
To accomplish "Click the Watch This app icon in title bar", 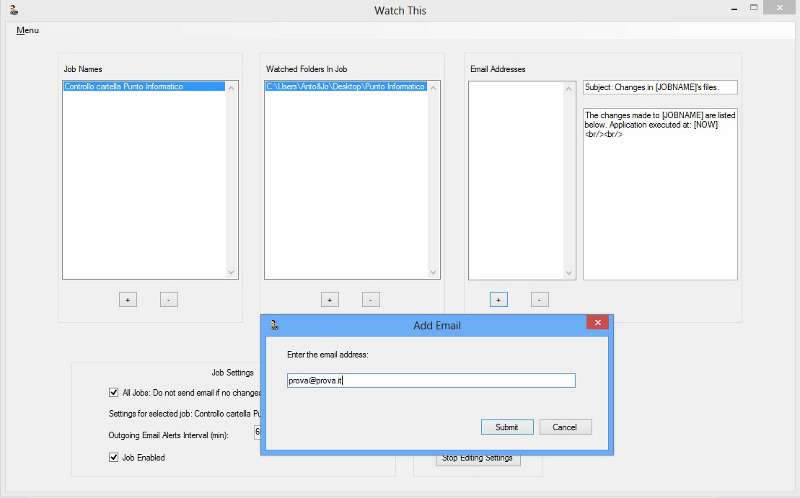I will tap(14, 9).
